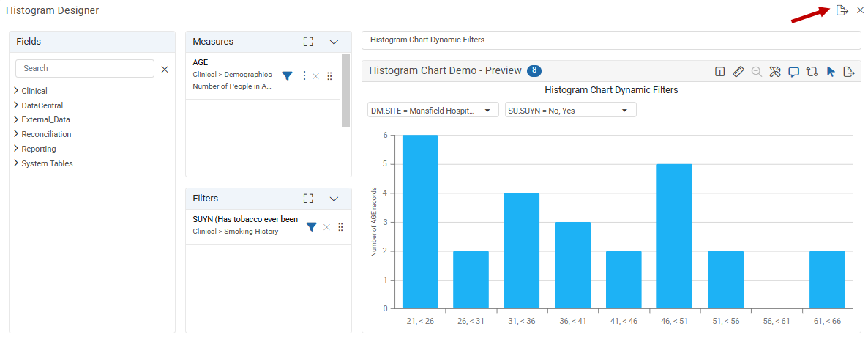Click the 'Histogram Chart Demo - Preview' title

tap(445, 70)
